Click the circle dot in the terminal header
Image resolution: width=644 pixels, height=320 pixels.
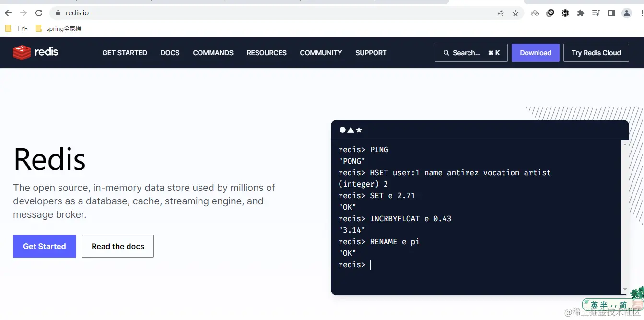point(342,130)
